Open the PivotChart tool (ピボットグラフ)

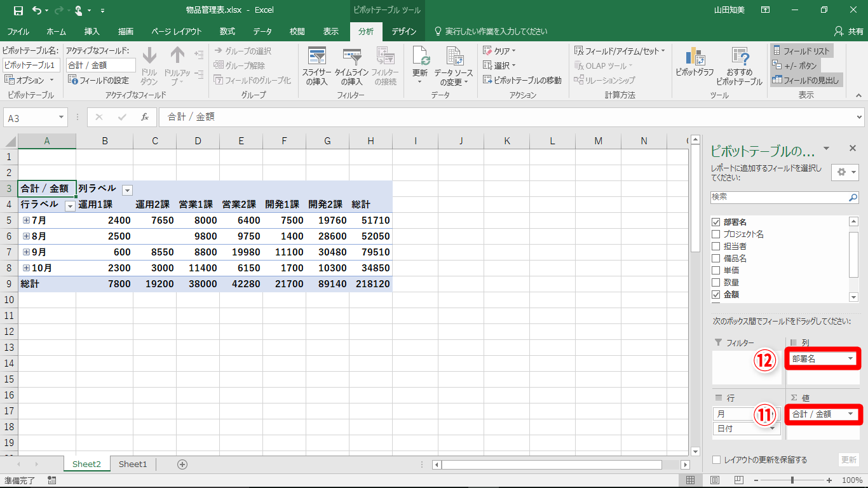pyautogui.click(x=695, y=62)
